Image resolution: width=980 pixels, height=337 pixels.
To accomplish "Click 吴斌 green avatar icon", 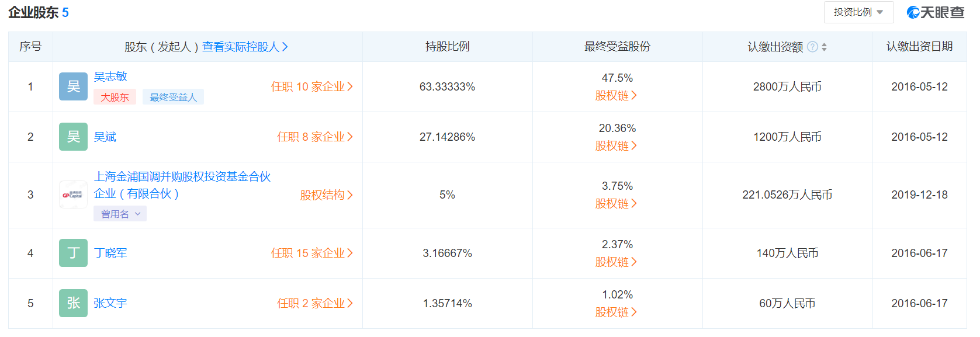I will pos(73,137).
